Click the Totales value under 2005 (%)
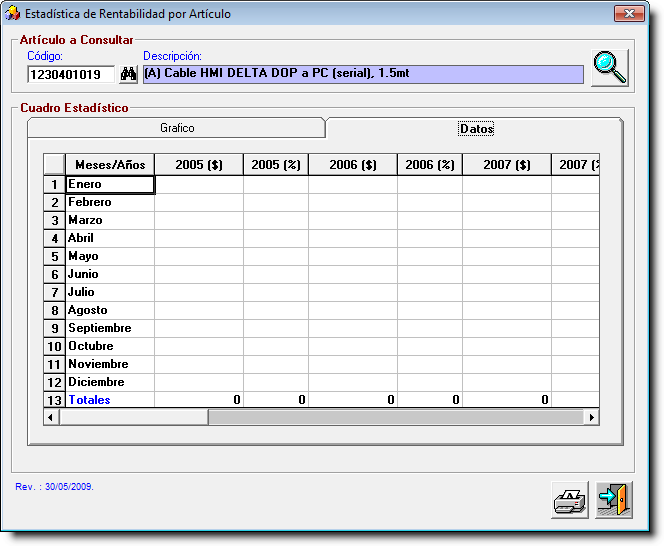 point(276,400)
